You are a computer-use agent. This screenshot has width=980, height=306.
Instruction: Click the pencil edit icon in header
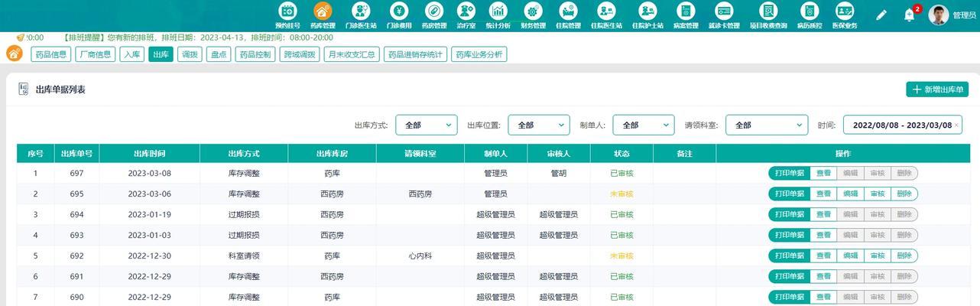pyautogui.click(x=881, y=15)
